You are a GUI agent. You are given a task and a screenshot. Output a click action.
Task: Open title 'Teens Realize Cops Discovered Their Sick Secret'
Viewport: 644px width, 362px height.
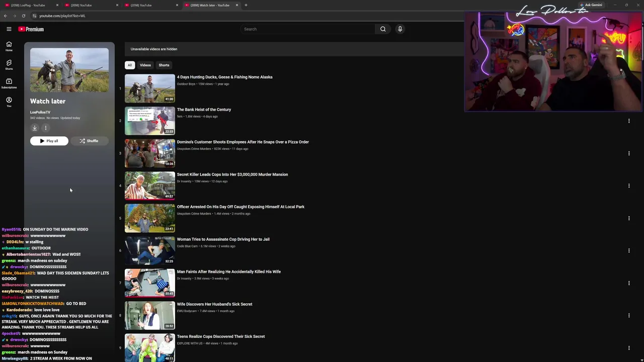(221, 336)
